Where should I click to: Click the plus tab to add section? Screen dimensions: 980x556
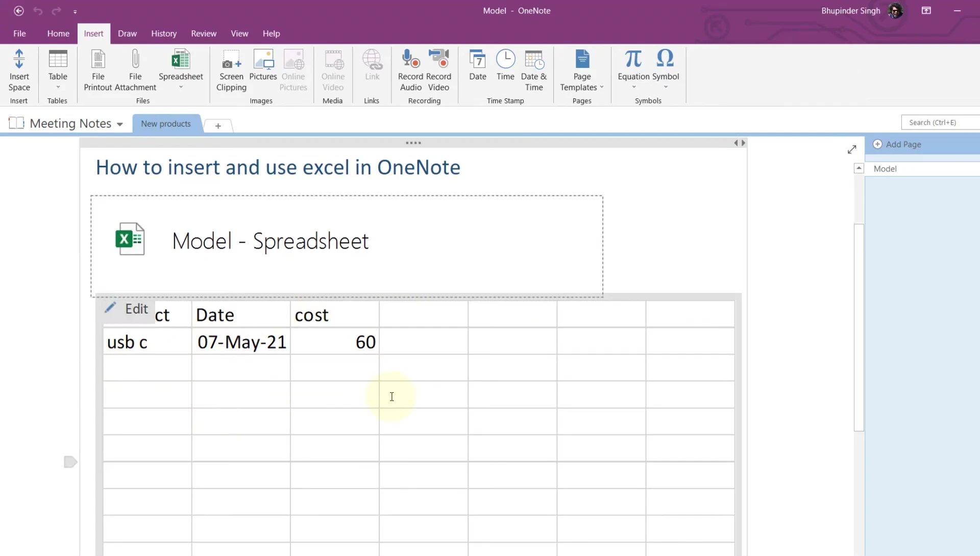[x=218, y=126]
